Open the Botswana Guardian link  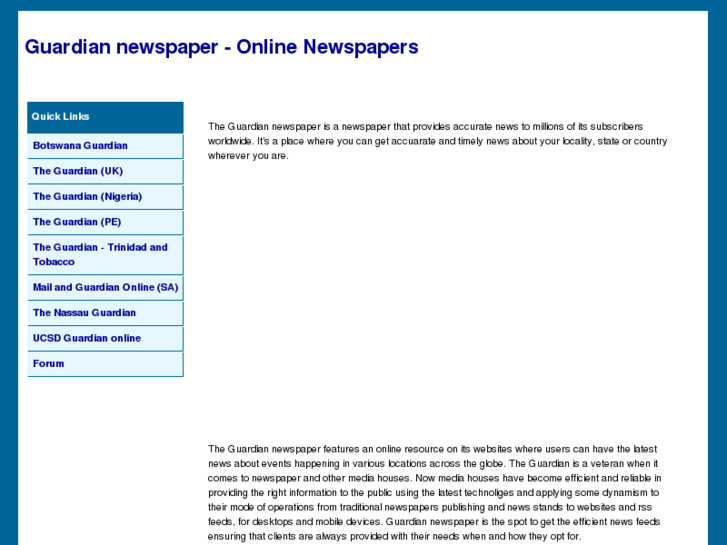pyautogui.click(x=105, y=146)
